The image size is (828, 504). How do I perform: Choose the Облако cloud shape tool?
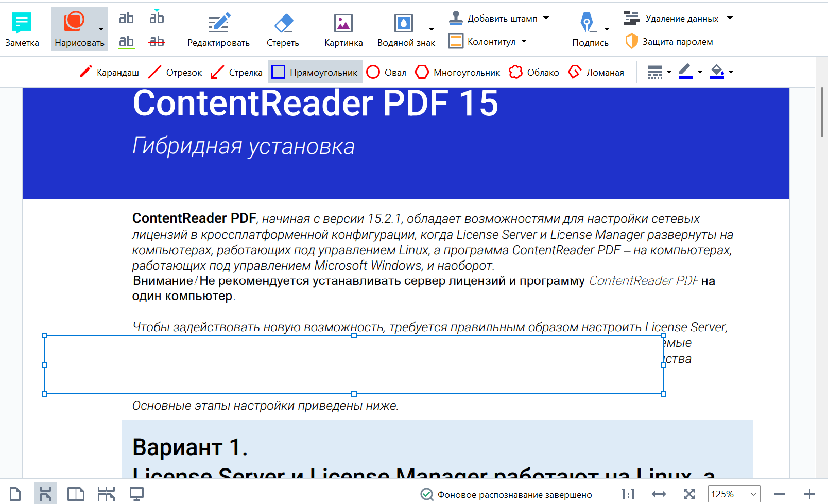tap(533, 72)
